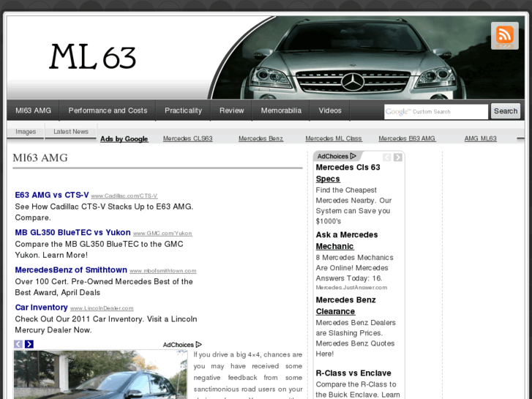The image size is (532, 399).
Task: Click next arrow below main text ads
Action: click(29, 344)
